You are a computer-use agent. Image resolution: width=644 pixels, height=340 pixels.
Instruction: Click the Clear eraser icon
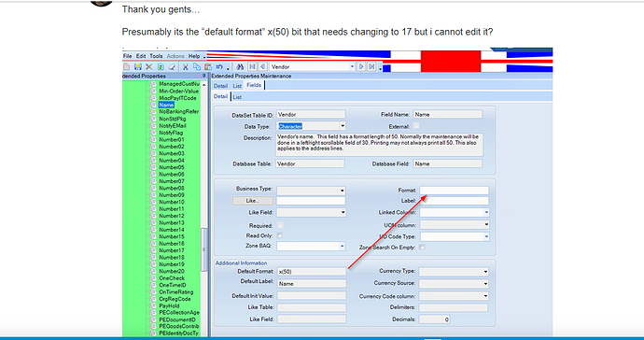click(172, 66)
